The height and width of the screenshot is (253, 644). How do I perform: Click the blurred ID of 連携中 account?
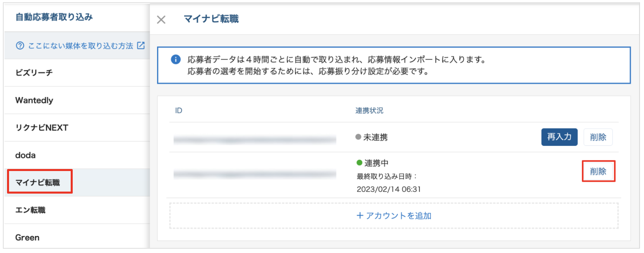pyautogui.click(x=255, y=174)
